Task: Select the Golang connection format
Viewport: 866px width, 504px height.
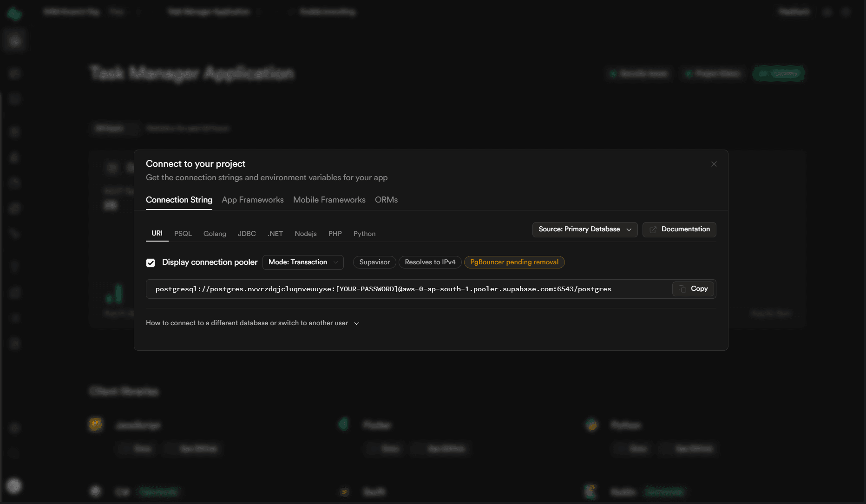Action: pos(215,234)
